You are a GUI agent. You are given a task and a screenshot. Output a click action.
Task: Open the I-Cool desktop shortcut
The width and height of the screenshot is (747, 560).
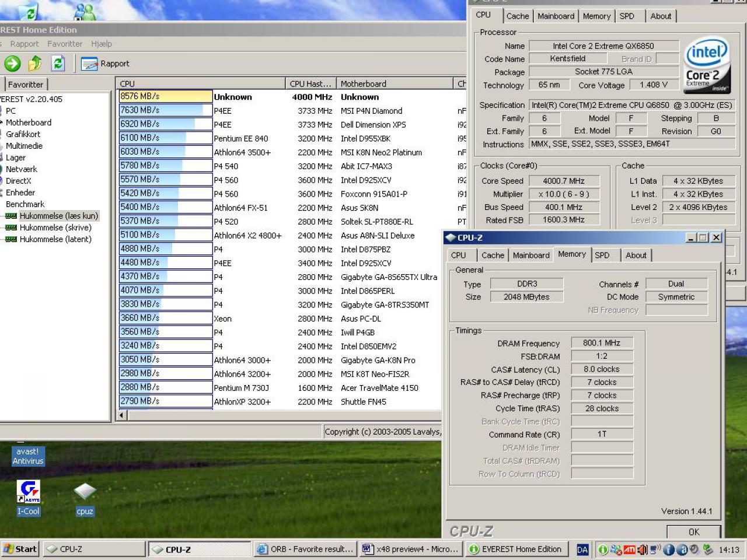point(28,498)
